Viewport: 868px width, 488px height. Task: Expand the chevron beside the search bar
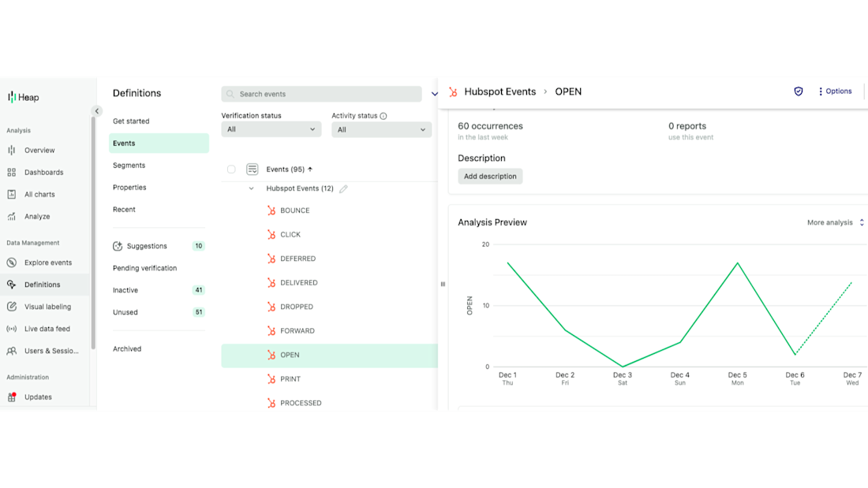coord(434,94)
